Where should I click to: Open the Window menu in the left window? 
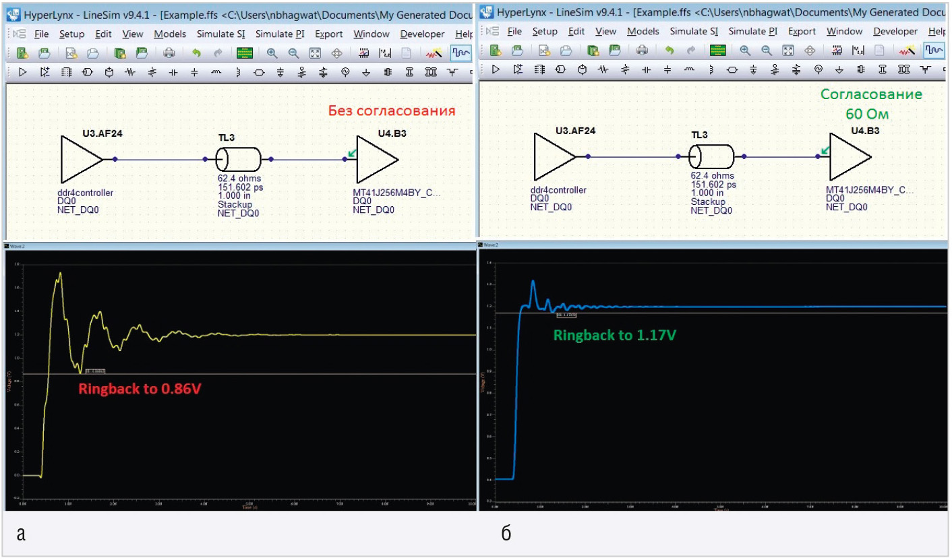click(371, 34)
